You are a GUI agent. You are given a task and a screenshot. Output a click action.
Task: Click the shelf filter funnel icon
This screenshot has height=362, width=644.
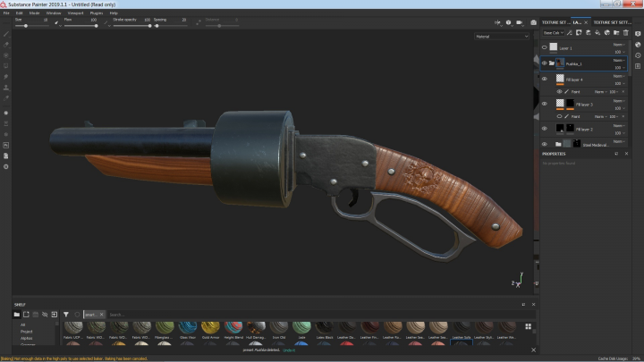point(65,315)
